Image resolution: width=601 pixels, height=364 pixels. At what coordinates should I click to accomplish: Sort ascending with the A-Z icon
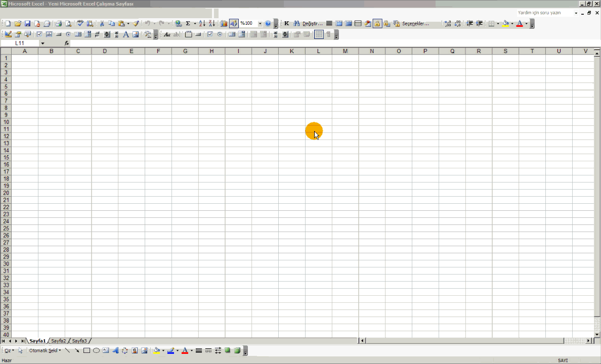tap(202, 24)
